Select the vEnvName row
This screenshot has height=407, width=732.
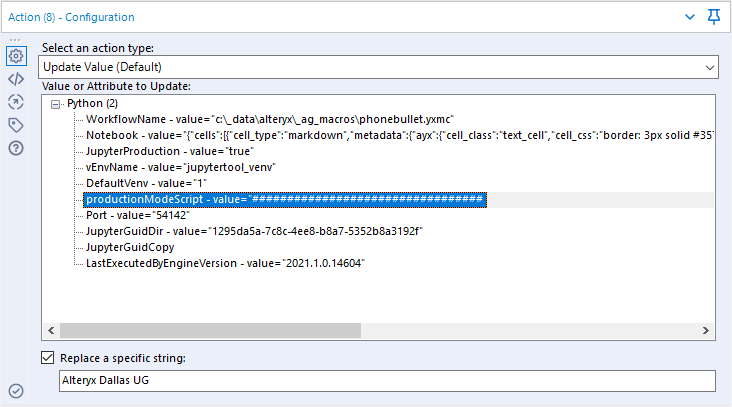pos(181,167)
